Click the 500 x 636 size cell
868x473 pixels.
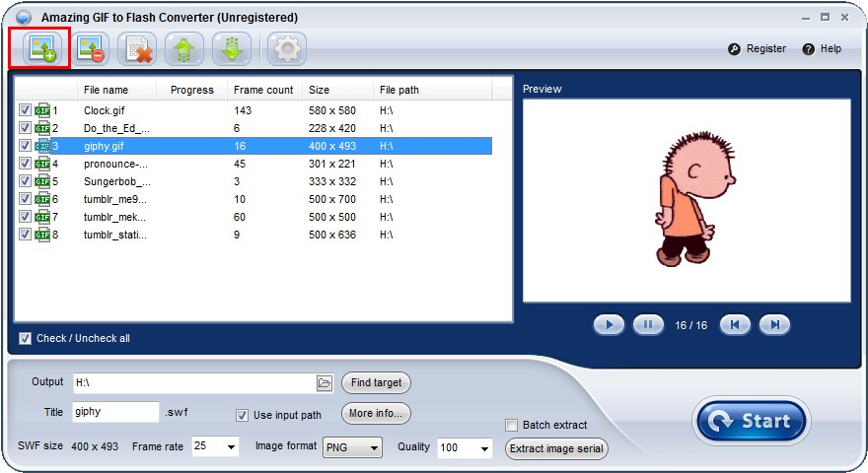tap(332, 235)
